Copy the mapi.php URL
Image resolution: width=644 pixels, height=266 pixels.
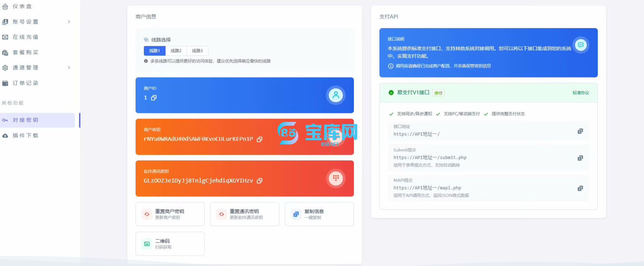coord(580,188)
